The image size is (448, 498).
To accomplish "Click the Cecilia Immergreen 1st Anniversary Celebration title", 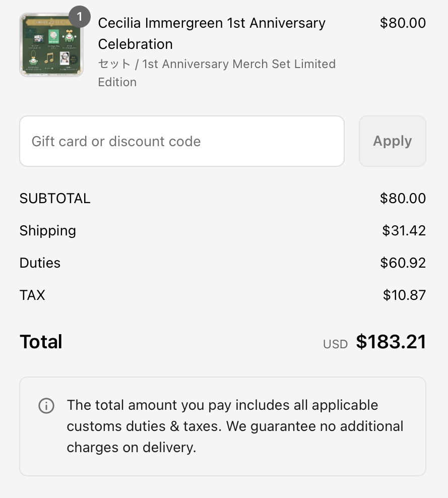I will point(212,33).
